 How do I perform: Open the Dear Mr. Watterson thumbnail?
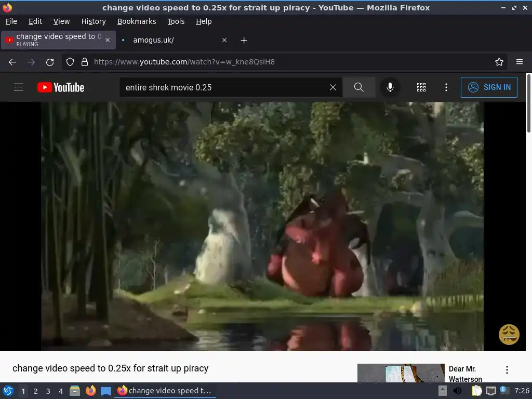pos(401,373)
